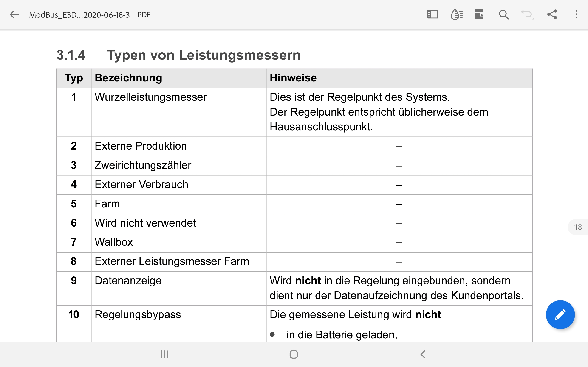Screen dimensions: 588x367
Task: Open the page thumbnails/bookmarks icon
Action: tap(479, 14)
